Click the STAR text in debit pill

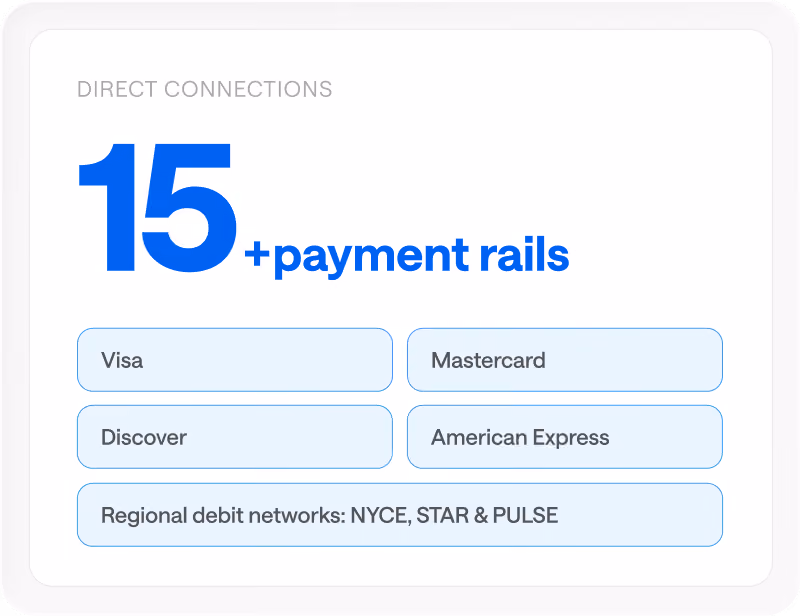coord(442,515)
